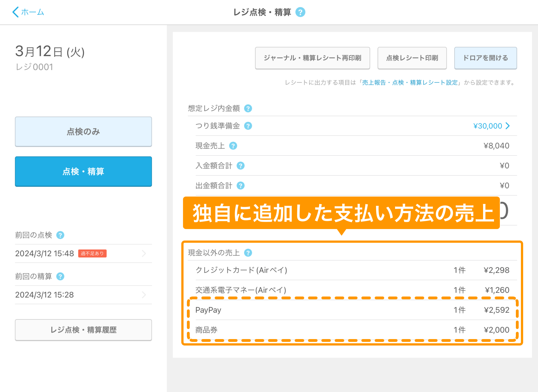The height and width of the screenshot is (392, 538).
Task: Select 点検のみ button
Action: [x=84, y=132]
